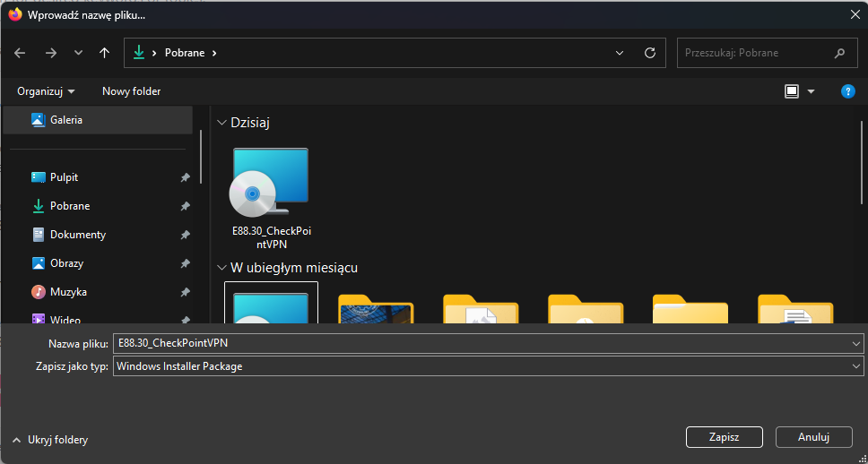868x464 pixels.
Task: Close the save dialog window
Action: pos(855,15)
